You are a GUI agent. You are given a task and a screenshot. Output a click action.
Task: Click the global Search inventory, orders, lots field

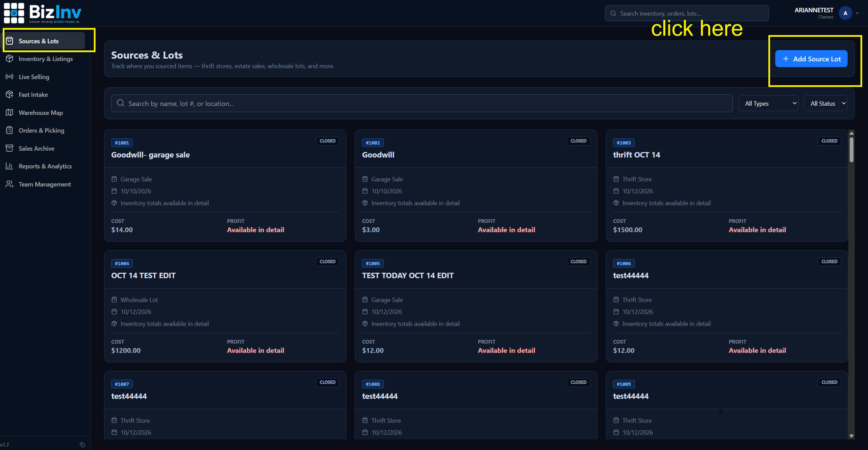pyautogui.click(x=687, y=13)
